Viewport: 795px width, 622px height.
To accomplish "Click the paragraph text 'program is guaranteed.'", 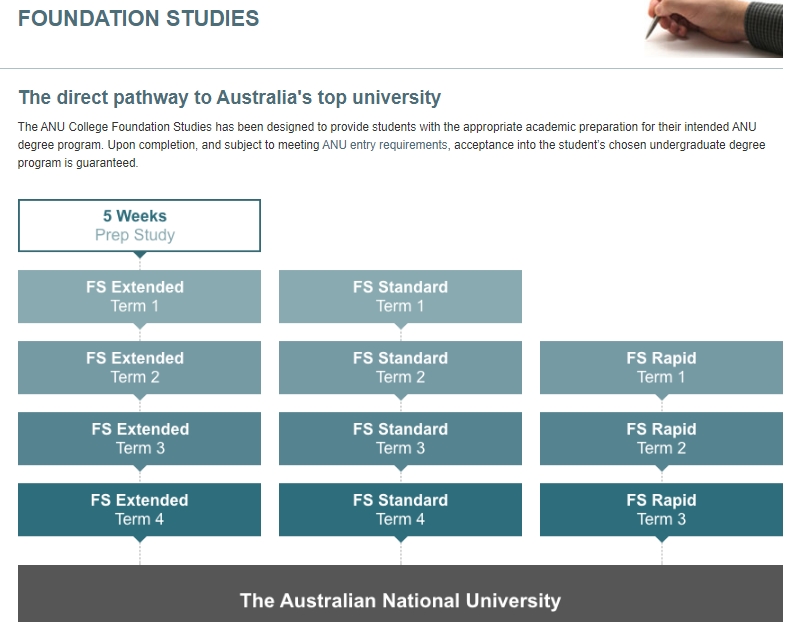I will pyautogui.click(x=78, y=163).
